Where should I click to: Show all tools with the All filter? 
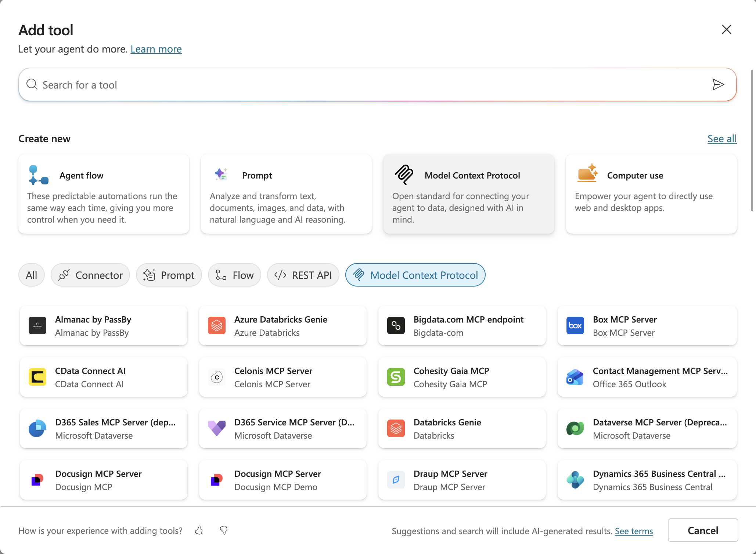point(32,275)
